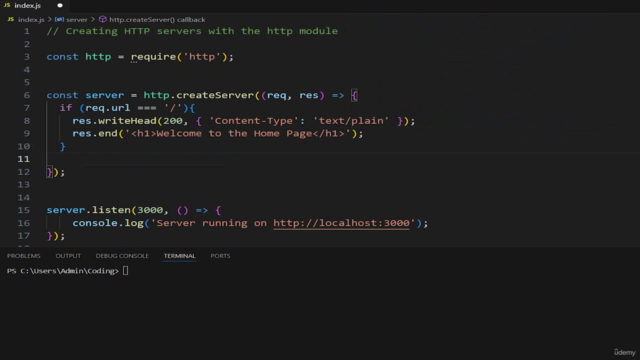Click the comment text on line 1
The width and height of the screenshot is (640, 360).
coord(192,31)
